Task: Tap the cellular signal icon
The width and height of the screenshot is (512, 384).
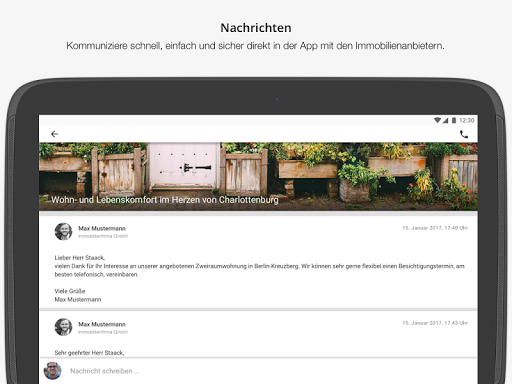Action: pyautogui.click(x=446, y=120)
